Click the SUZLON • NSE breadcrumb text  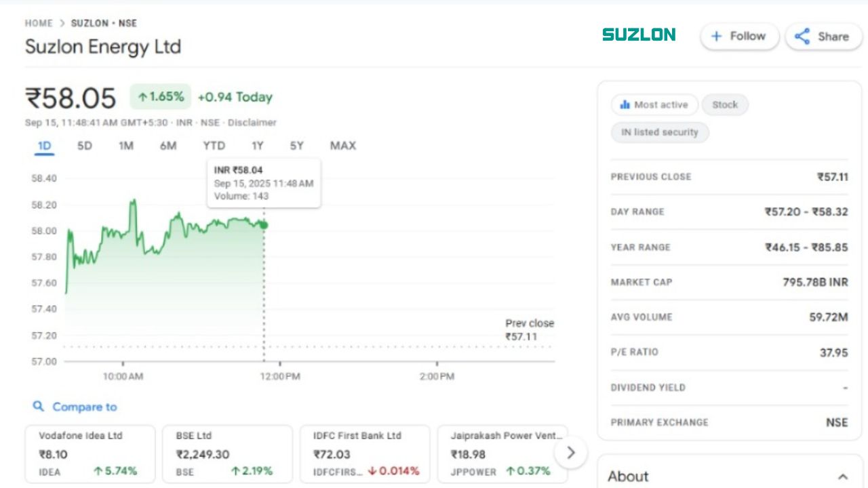pos(104,23)
